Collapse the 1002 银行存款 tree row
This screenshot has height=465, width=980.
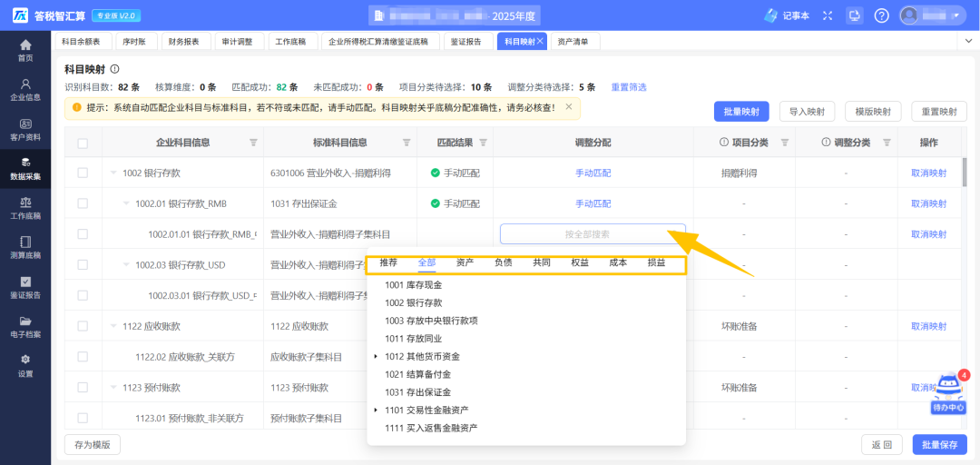[113, 173]
